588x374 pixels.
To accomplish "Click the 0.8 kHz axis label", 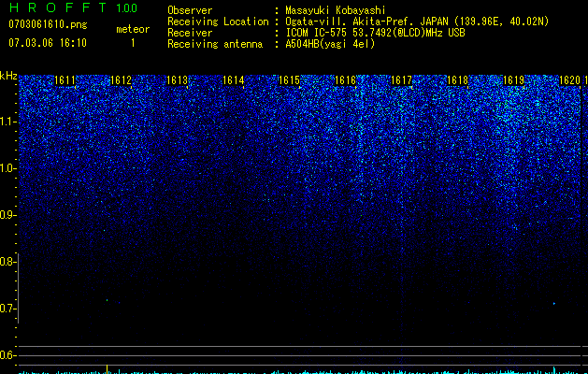I will (7, 262).
